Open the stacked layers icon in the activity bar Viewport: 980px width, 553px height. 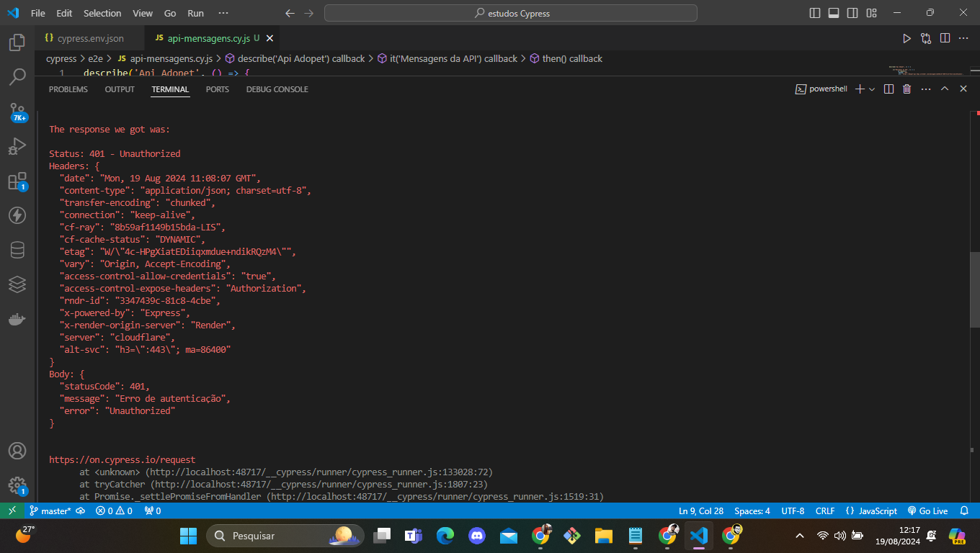pyautogui.click(x=17, y=284)
